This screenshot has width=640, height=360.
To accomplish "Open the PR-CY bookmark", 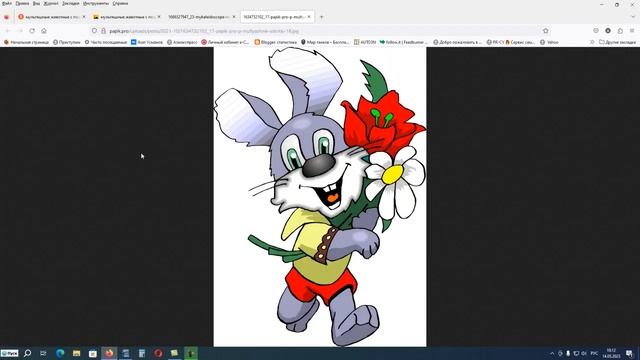I will click(x=496, y=42).
